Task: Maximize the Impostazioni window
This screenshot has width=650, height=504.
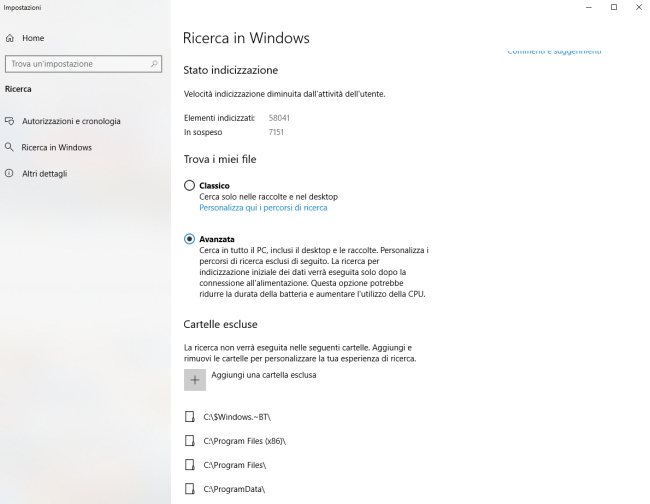Action: pos(614,7)
